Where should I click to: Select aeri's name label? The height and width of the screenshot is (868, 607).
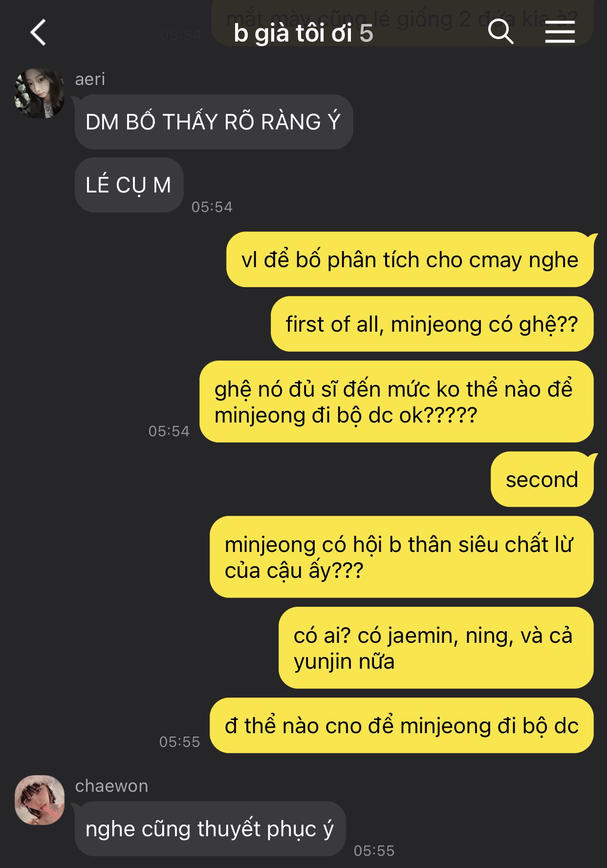coord(90,79)
